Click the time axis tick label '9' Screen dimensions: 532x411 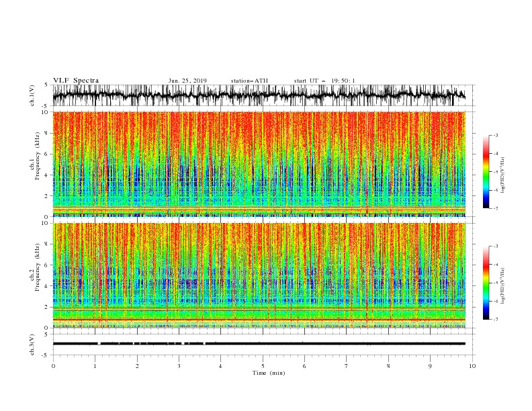click(x=430, y=366)
